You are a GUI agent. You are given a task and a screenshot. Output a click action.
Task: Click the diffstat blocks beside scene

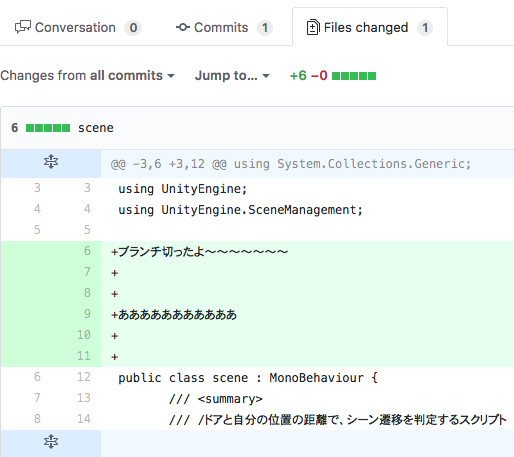pos(48,128)
